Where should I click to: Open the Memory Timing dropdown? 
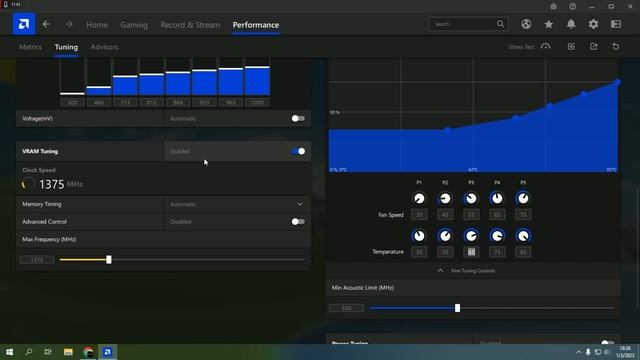click(237, 204)
